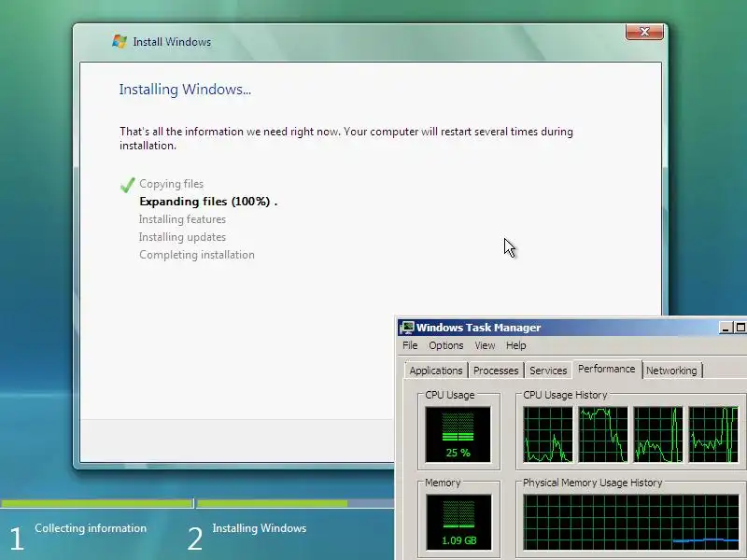The height and width of the screenshot is (560, 747).
Task: Click the "Installing updates" step text
Action: [182, 237]
